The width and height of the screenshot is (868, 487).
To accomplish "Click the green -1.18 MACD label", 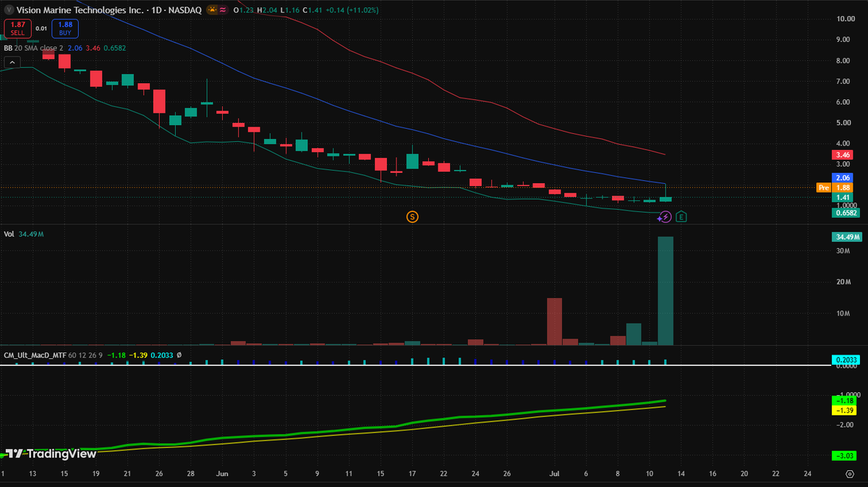I will (x=846, y=400).
